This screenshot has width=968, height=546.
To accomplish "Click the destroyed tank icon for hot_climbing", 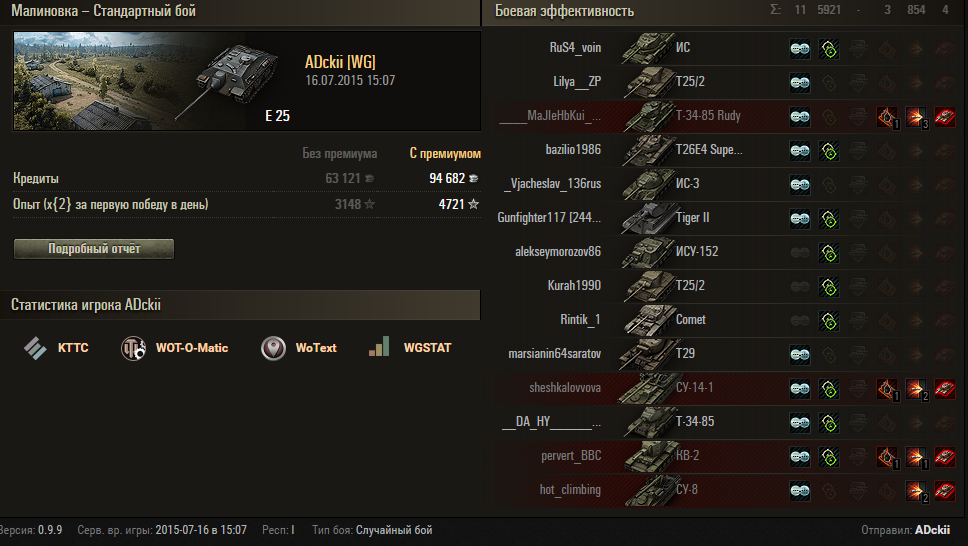I will [x=945, y=490].
